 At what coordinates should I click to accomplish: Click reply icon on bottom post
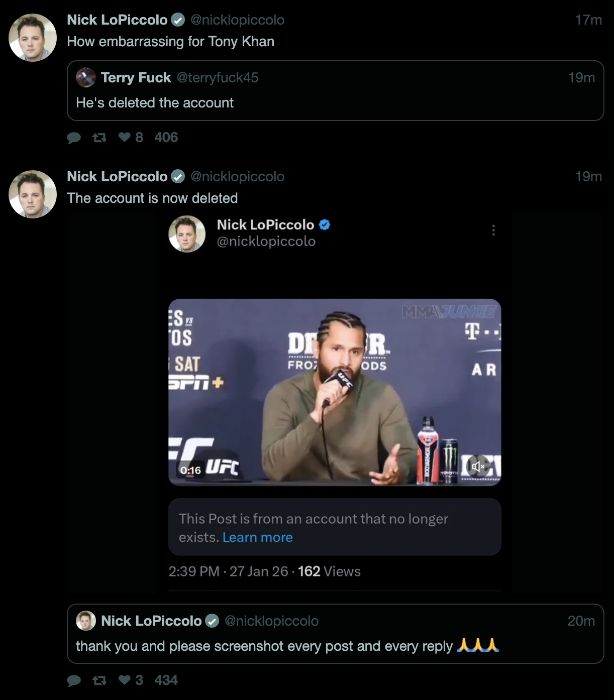pyautogui.click(x=74, y=680)
